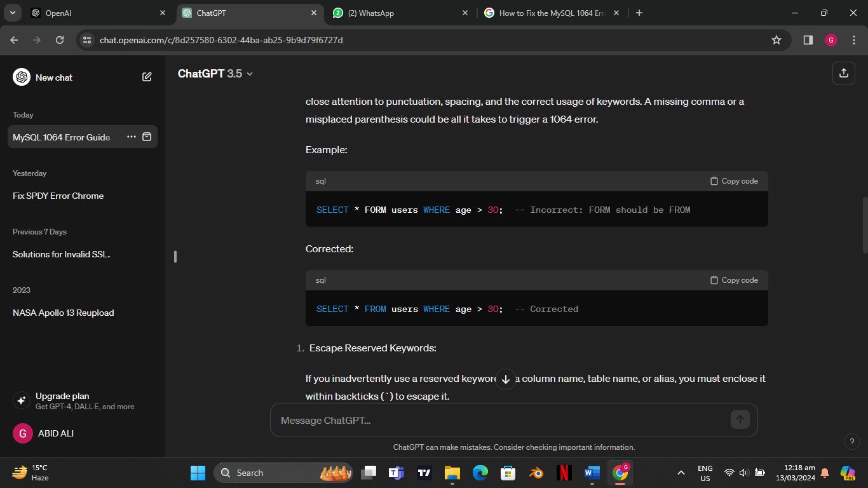Screen dimensions: 868x488
Task: Send the message with the arrow icon
Action: click(739, 419)
